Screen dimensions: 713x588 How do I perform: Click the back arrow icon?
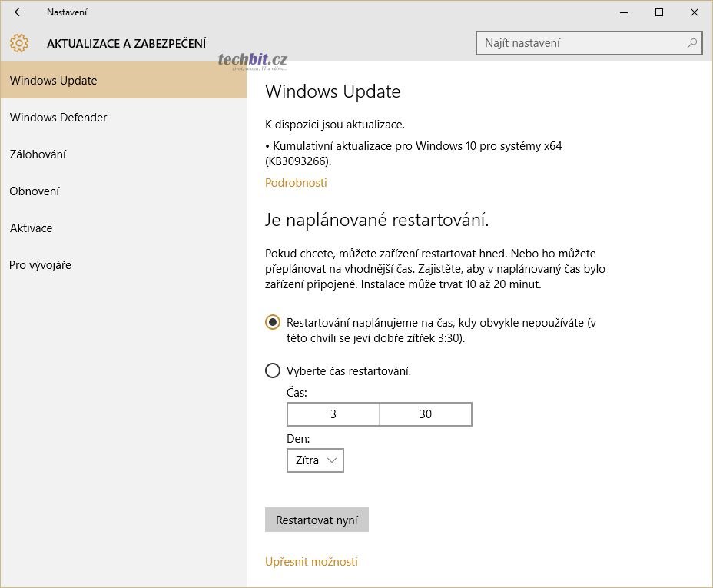[19, 12]
